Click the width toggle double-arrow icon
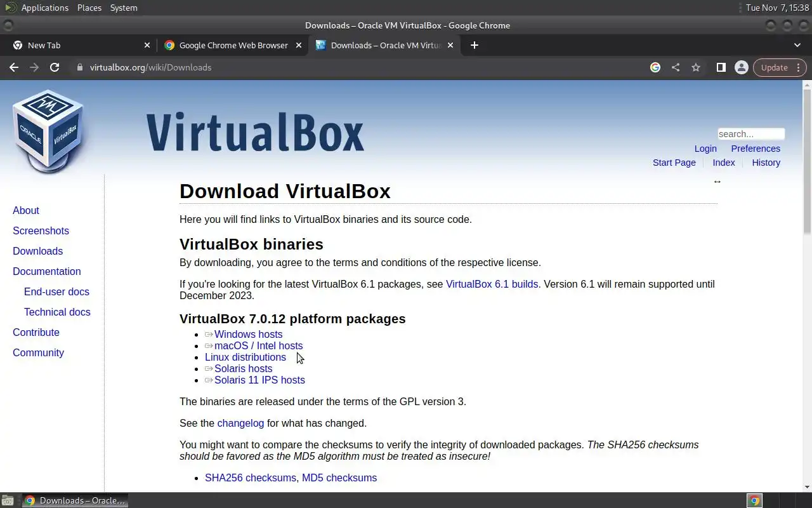The height and width of the screenshot is (508, 812). click(717, 182)
